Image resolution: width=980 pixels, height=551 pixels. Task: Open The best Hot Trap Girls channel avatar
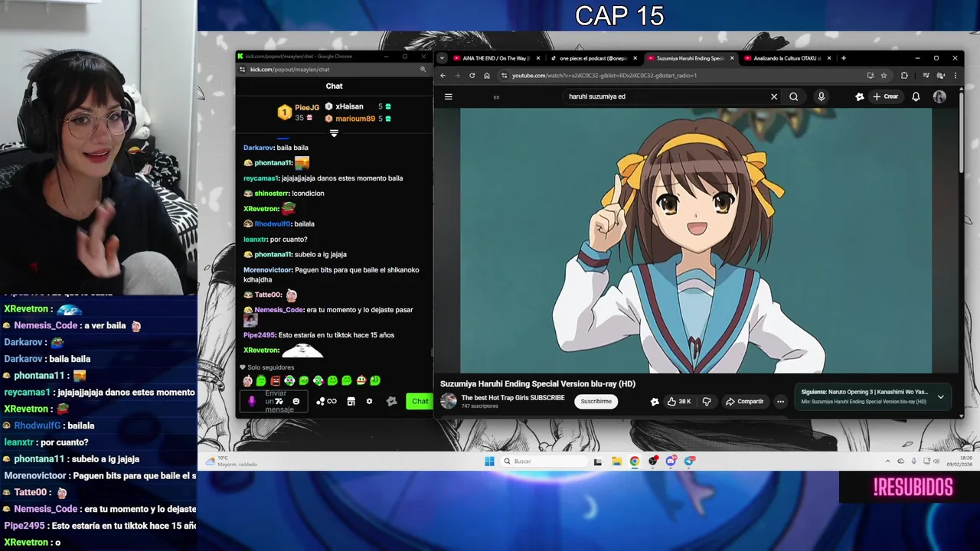pos(449,401)
